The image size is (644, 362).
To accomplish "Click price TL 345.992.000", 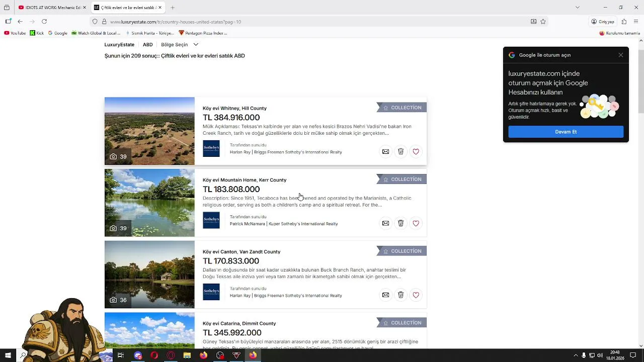I will 232,333.
